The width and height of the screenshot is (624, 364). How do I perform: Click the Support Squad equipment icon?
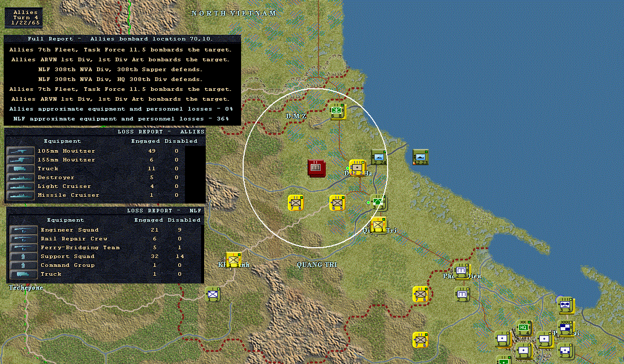tap(23, 257)
